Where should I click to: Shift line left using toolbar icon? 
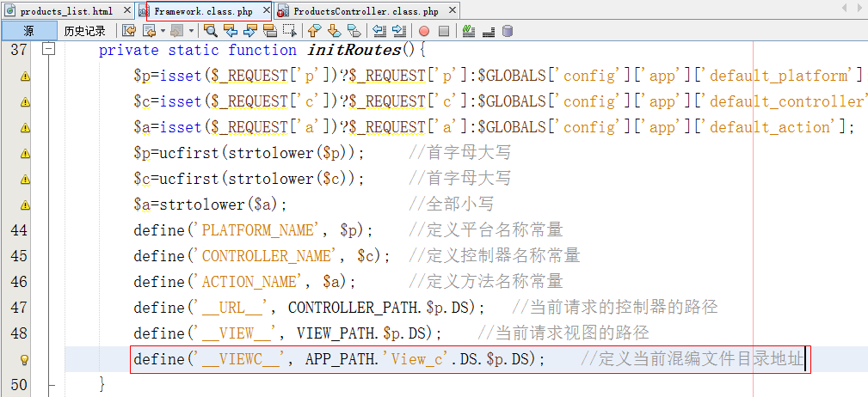pos(379,31)
